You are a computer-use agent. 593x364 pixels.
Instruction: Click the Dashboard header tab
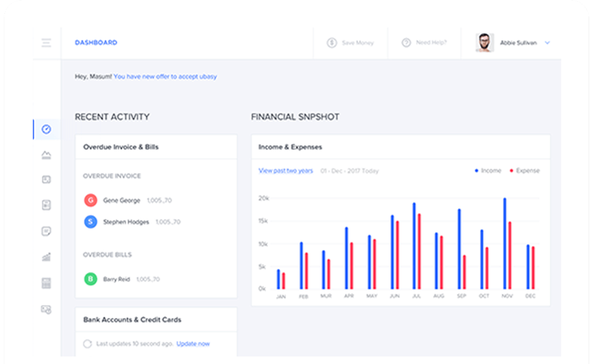point(96,43)
